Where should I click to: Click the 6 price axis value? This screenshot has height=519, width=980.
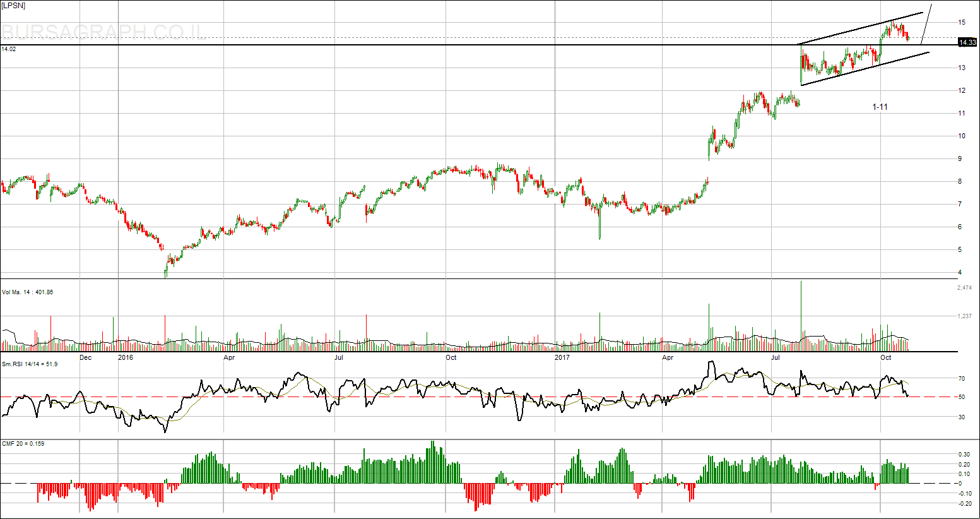pos(960,227)
